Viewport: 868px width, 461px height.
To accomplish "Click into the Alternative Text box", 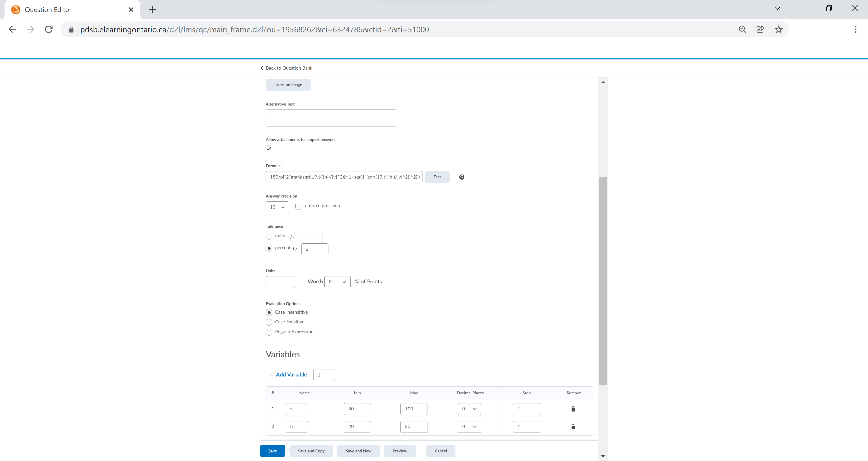I will 331,118.
